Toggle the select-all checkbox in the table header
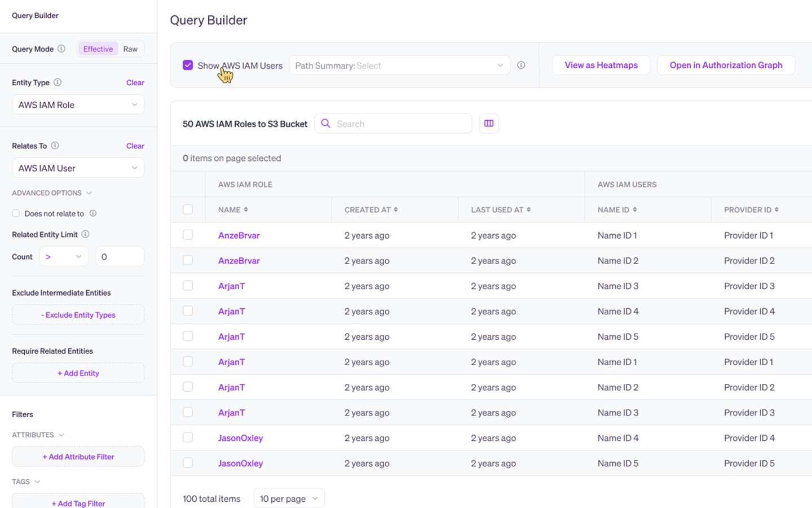The width and height of the screenshot is (812, 508). 188,209
